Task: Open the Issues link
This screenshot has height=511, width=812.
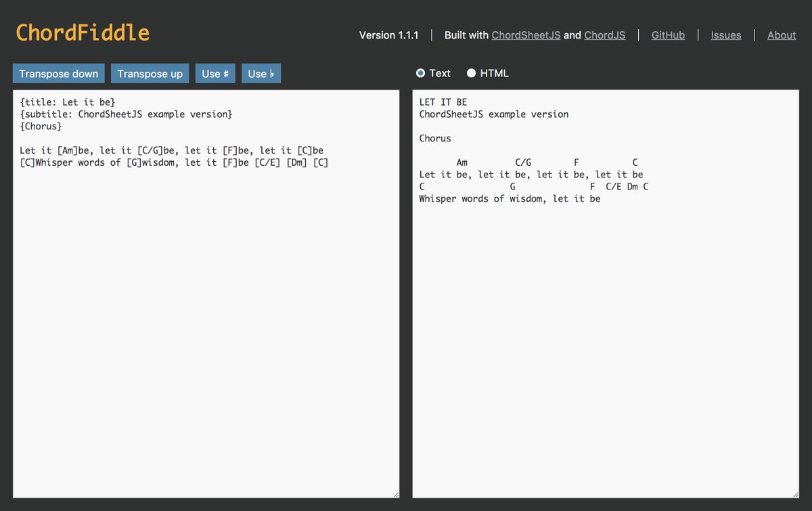Action: coord(726,35)
